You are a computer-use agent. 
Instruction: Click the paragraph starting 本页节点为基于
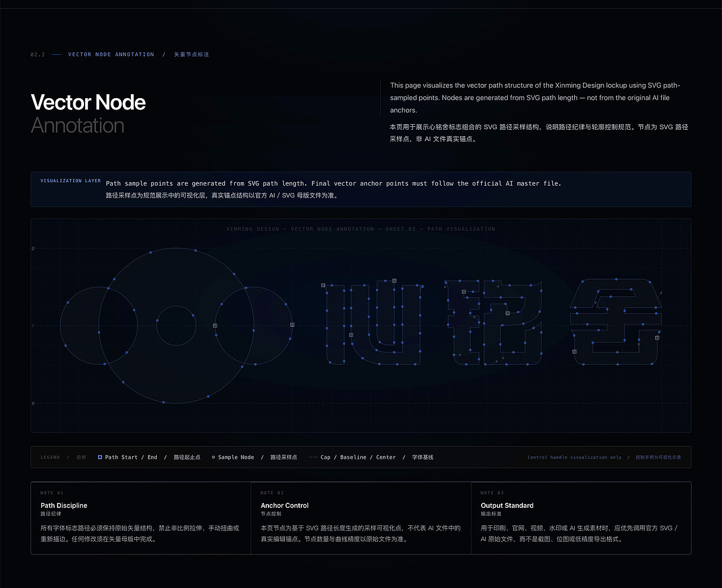pyautogui.click(x=360, y=533)
